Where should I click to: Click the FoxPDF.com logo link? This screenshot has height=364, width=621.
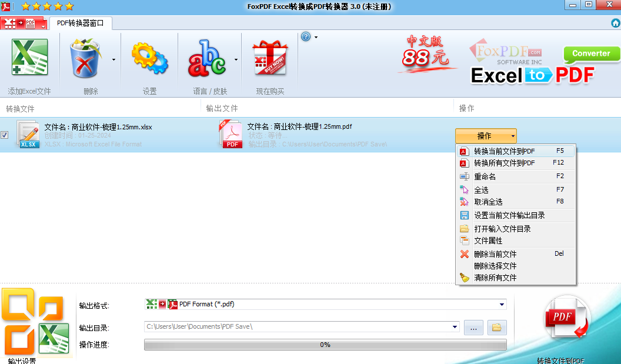[506, 53]
